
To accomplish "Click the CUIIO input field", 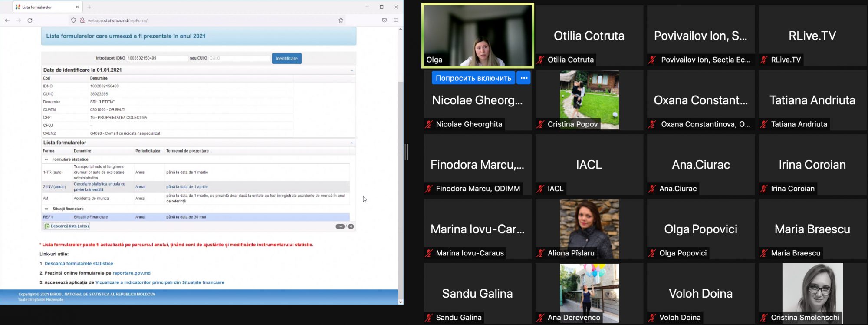I will point(239,58).
